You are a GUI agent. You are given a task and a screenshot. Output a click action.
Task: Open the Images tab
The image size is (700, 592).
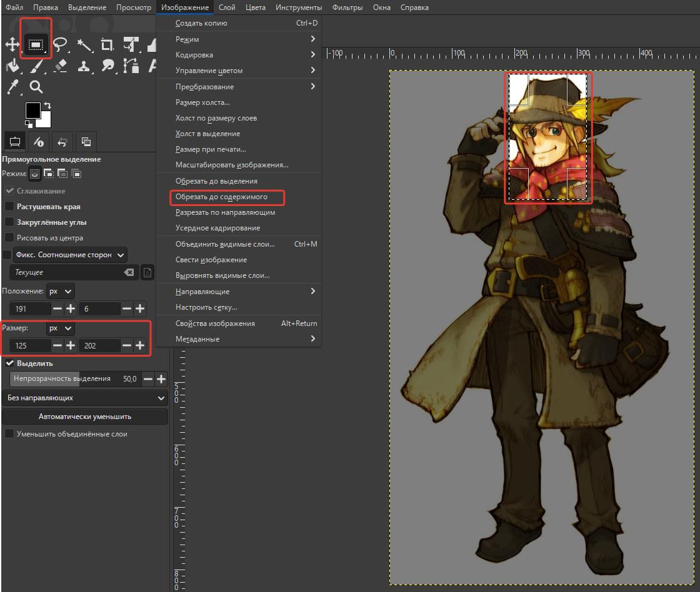86,142
